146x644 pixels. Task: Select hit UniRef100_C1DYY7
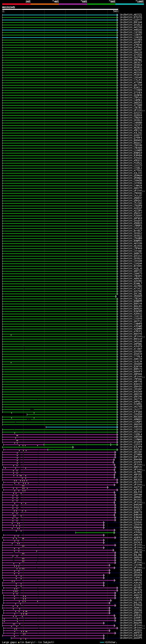(131, 20)
